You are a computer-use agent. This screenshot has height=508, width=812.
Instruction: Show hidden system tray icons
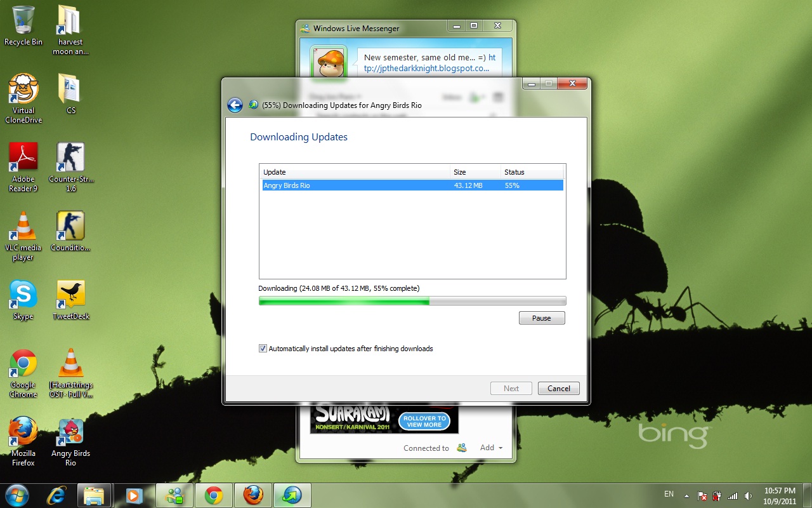(x=686, y=495)
